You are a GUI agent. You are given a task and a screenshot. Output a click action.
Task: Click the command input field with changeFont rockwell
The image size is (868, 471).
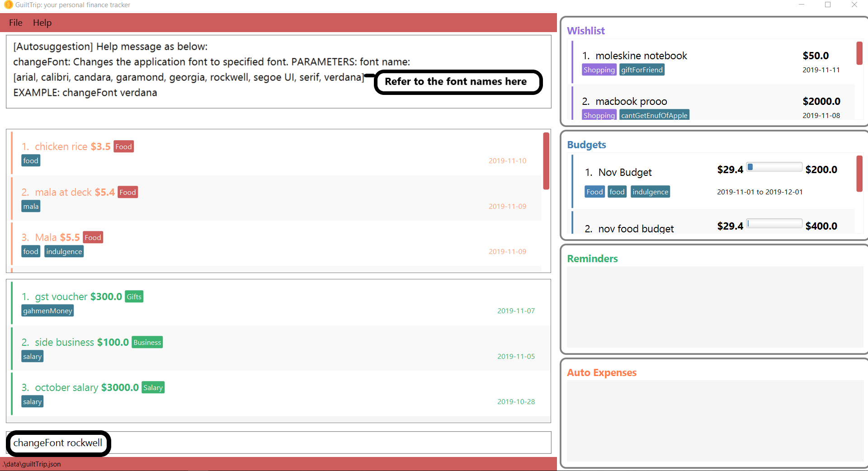click(278, 443)
